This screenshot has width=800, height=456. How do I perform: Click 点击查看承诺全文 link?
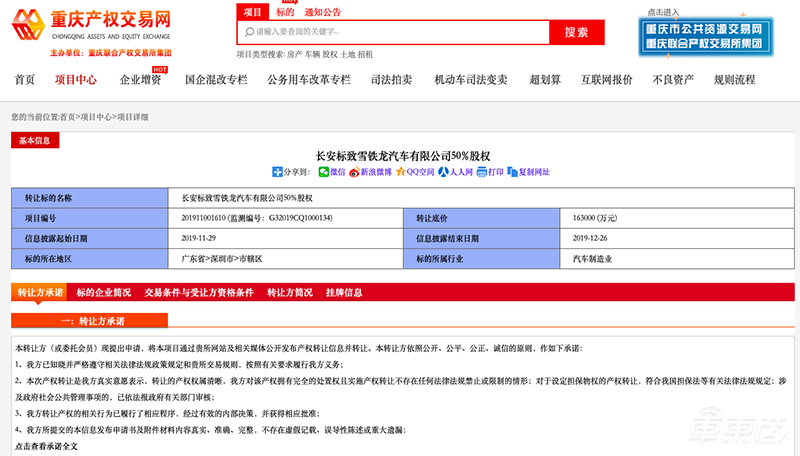tap(46, 446)
